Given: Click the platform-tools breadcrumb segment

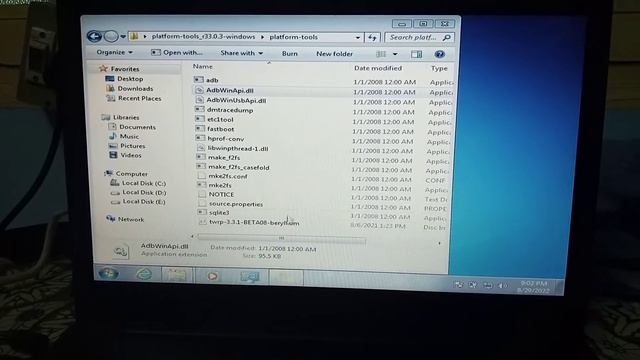Looking at the screenshot, I should [293, 37].
